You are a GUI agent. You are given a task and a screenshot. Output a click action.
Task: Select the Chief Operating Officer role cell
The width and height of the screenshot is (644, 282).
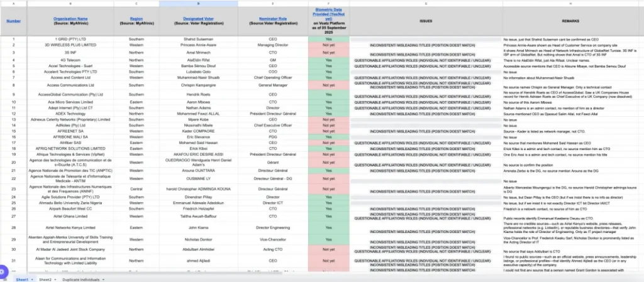273,77
